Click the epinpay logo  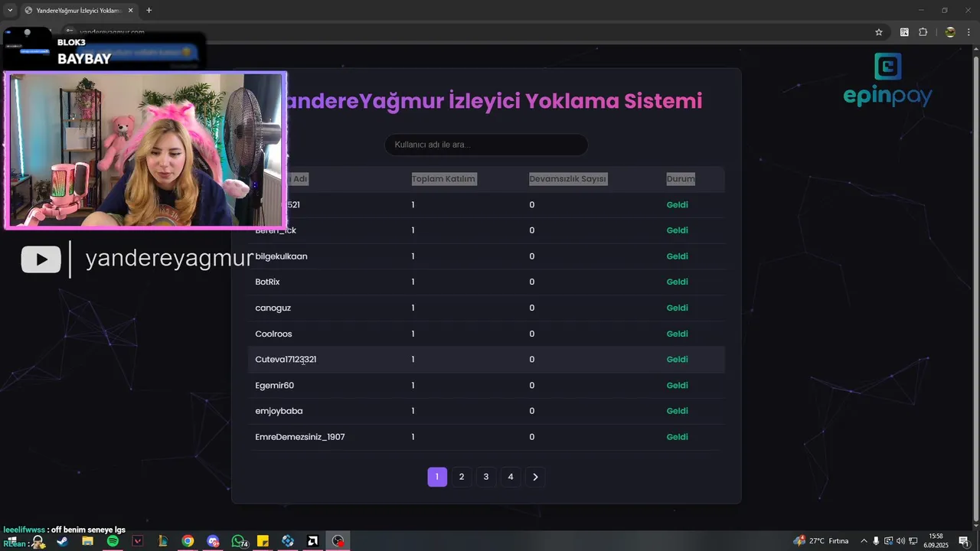(887, 80)
